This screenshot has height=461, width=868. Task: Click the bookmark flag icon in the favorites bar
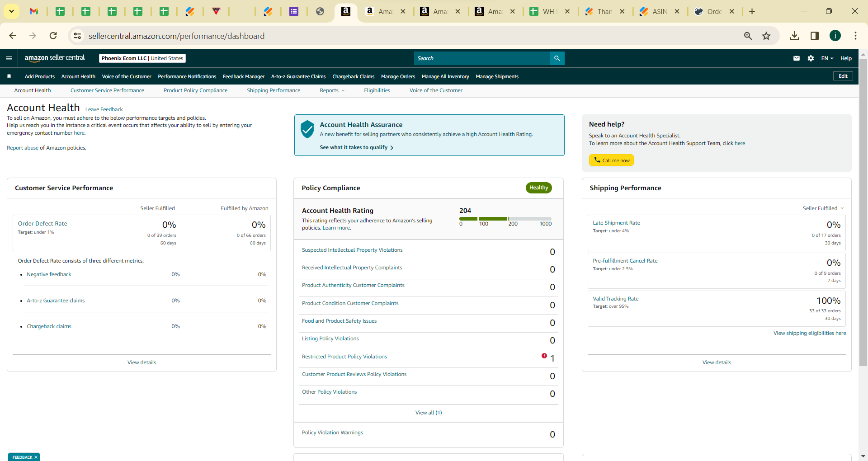pos(9,76)
